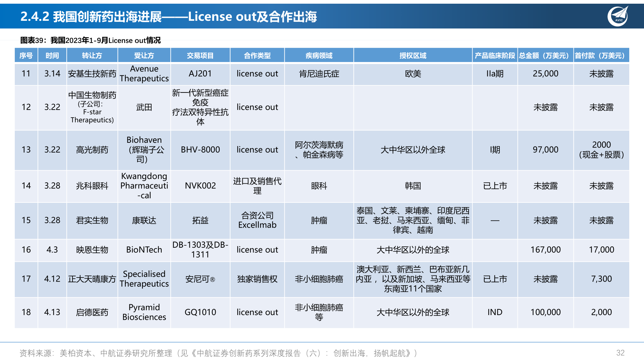Select the 'IND' clinical stage cell
The height and width of the screenshot is (362, 644).
tap(495, 312)
